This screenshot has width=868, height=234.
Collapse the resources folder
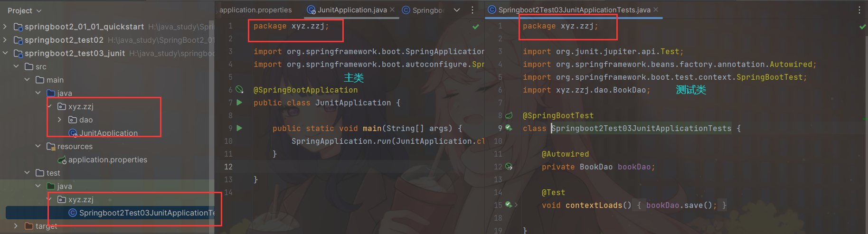38,146
